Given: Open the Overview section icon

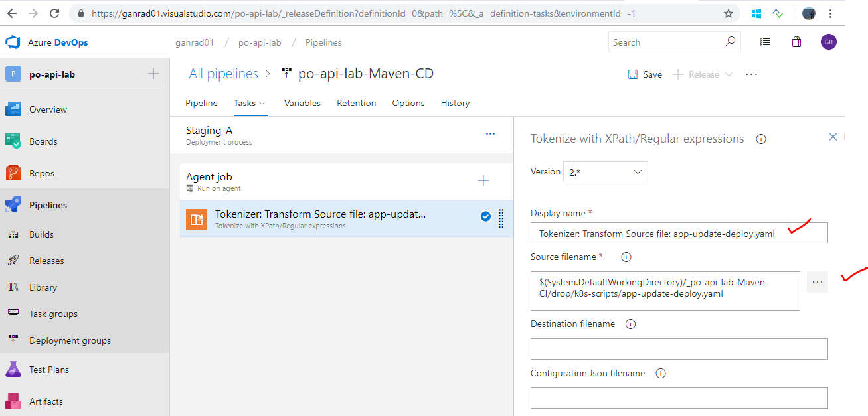Looking at the screenshot, I should (13, 109).
